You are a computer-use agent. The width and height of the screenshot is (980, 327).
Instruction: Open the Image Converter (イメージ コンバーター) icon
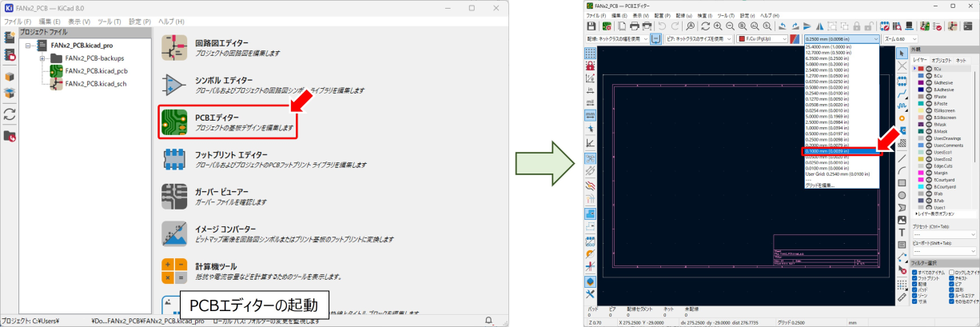tap(173, 234)
